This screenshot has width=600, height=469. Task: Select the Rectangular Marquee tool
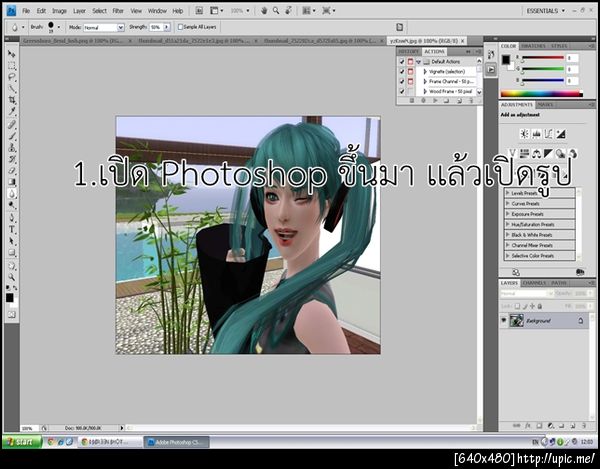[x=11, y=66]
